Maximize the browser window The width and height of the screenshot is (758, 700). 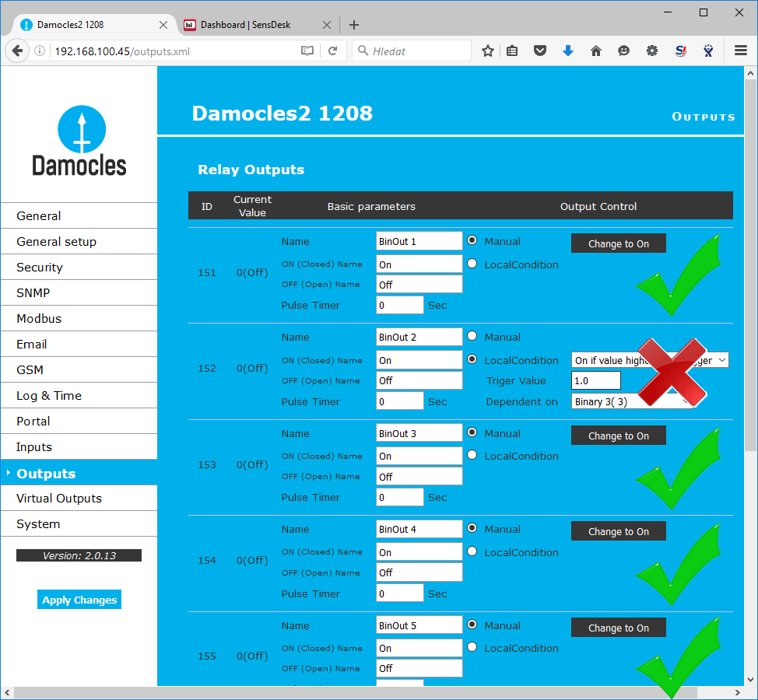704,12
